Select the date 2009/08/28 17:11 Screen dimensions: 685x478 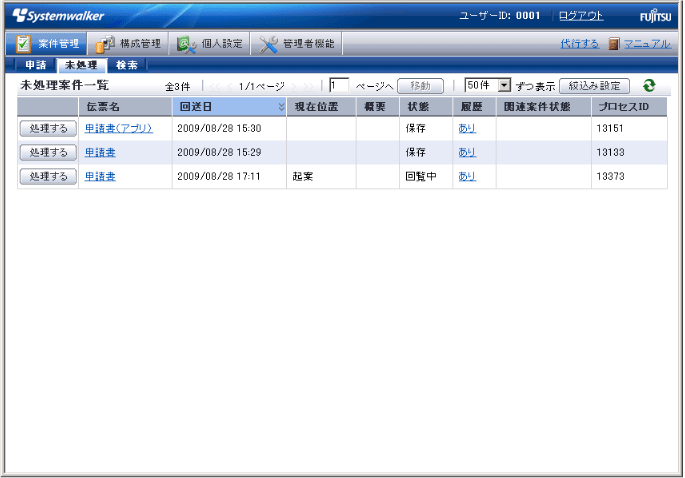(219, 177)
